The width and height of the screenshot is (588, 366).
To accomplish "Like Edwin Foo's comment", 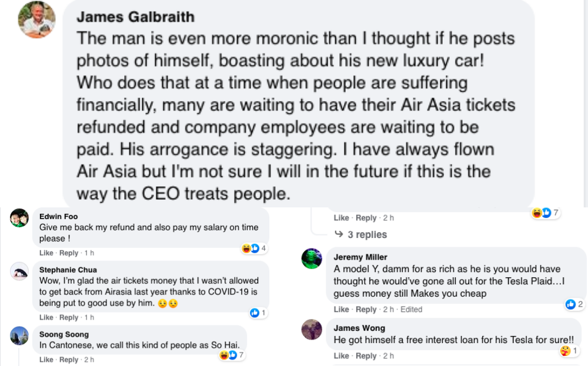I will pos(46,253).
